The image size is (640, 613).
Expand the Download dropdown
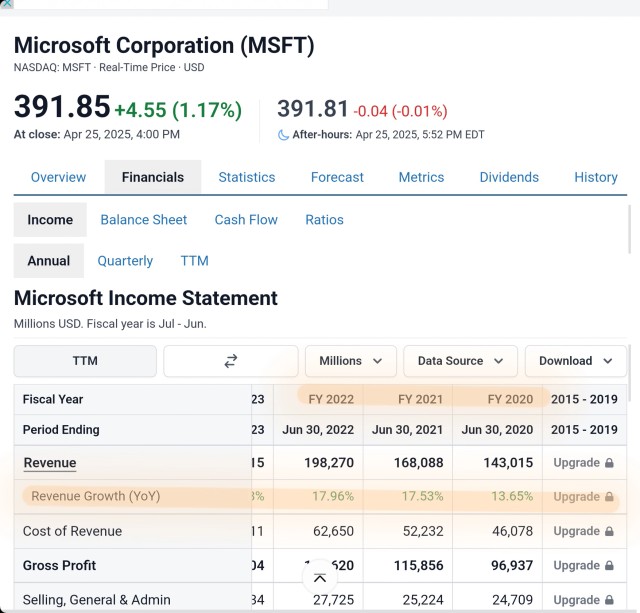tap(576, 361)
